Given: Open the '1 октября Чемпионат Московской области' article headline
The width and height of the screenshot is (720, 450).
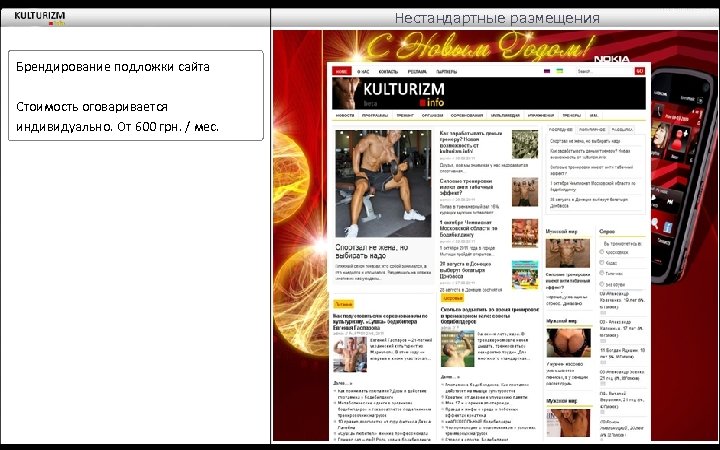Looking at the screenshot, I should (x=468, y=228).
